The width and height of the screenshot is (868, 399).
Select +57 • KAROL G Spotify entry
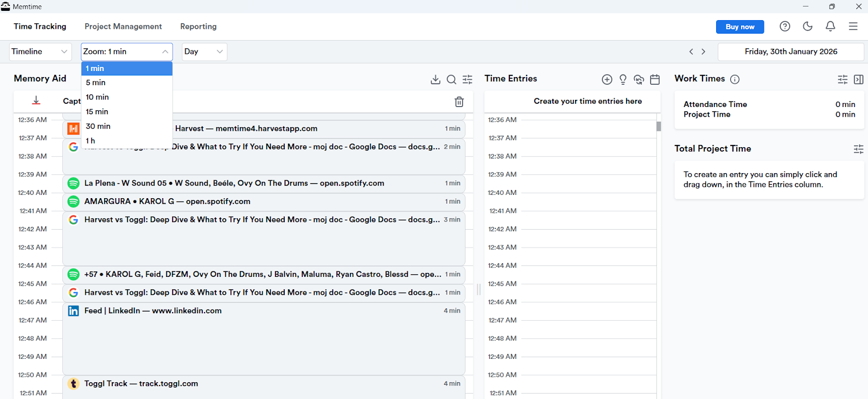[x=264, y=275]
